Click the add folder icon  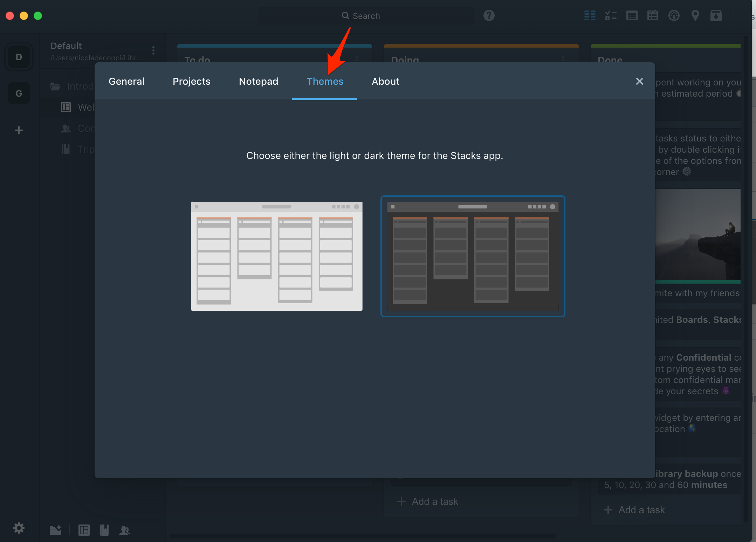[x=55, y=530]
